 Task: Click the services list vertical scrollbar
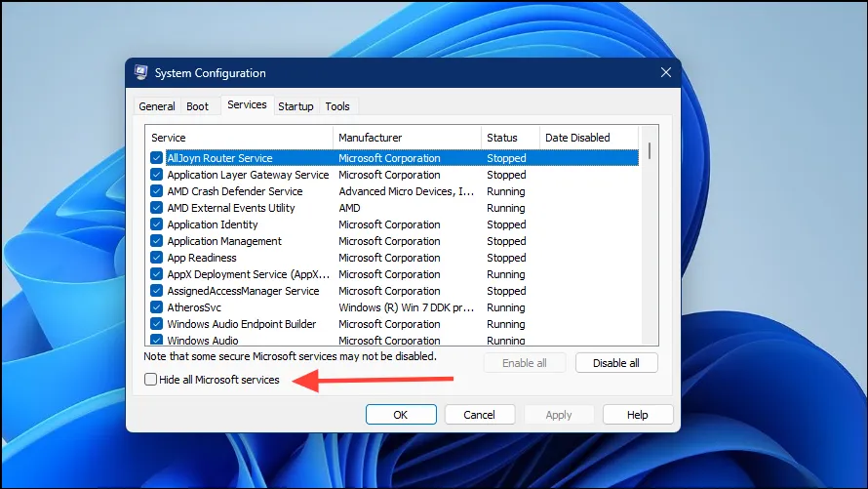click(649, 244)
